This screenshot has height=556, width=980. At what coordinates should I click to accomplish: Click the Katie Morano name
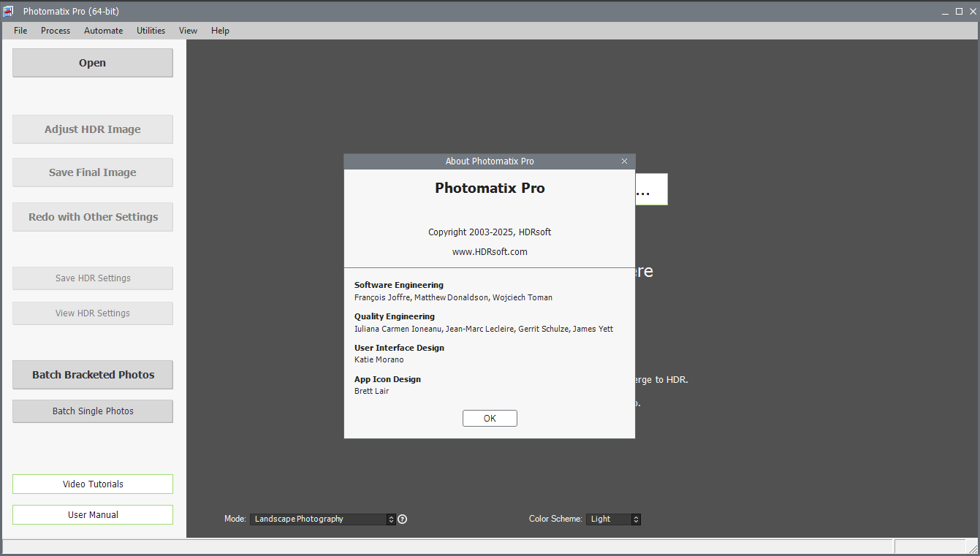tap(379, 359)
